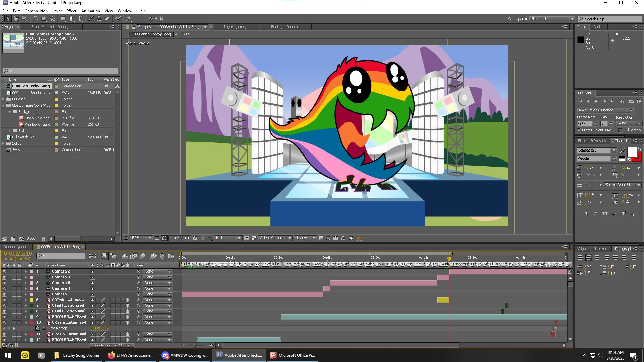The image size is (644, 362).
Task: Select the Puppet Pin tool
Action: (129, 19)
